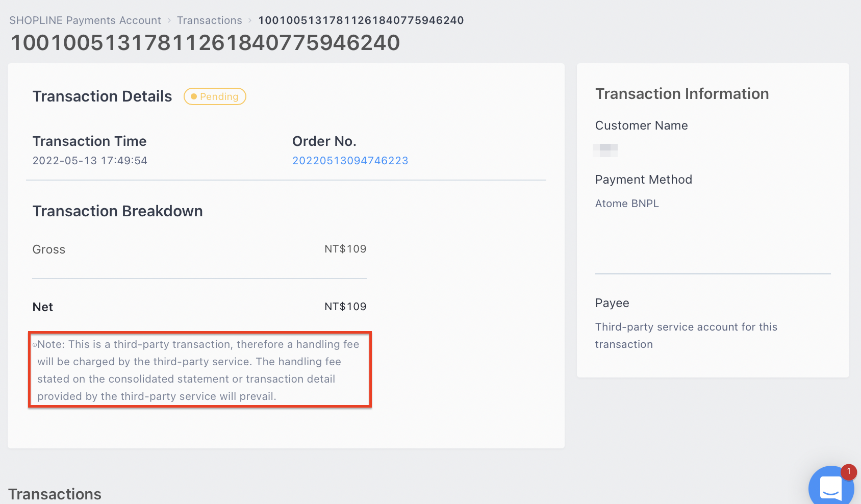Click the Pending status badge
This screenshot has width=861, height=504.
(x=215, y=96)
